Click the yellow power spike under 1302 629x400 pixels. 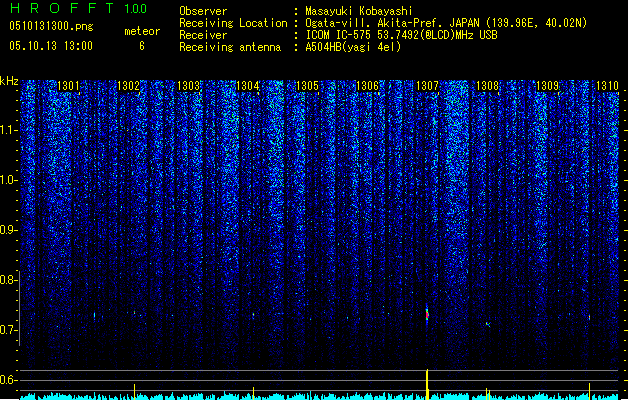[x=134, y=392]
